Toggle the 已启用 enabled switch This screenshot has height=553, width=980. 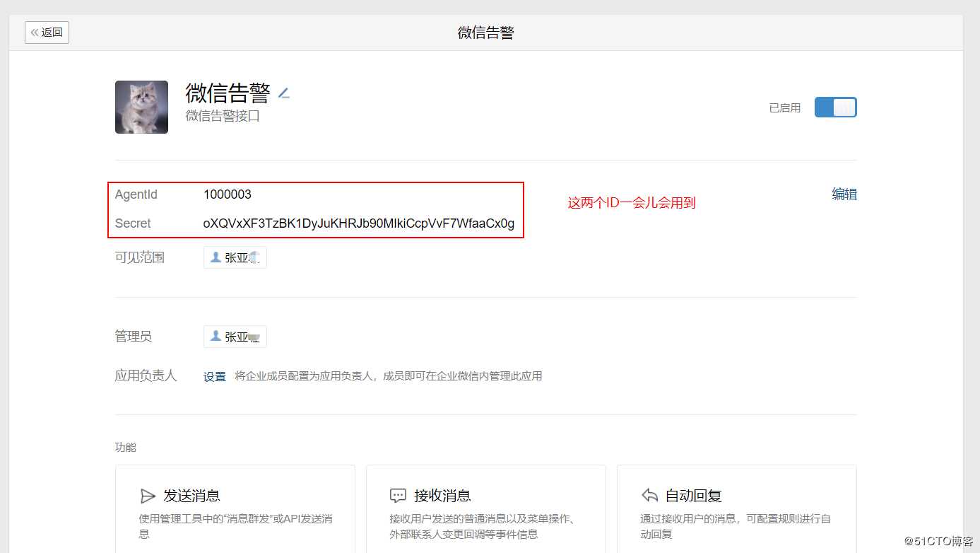point(835,107)
